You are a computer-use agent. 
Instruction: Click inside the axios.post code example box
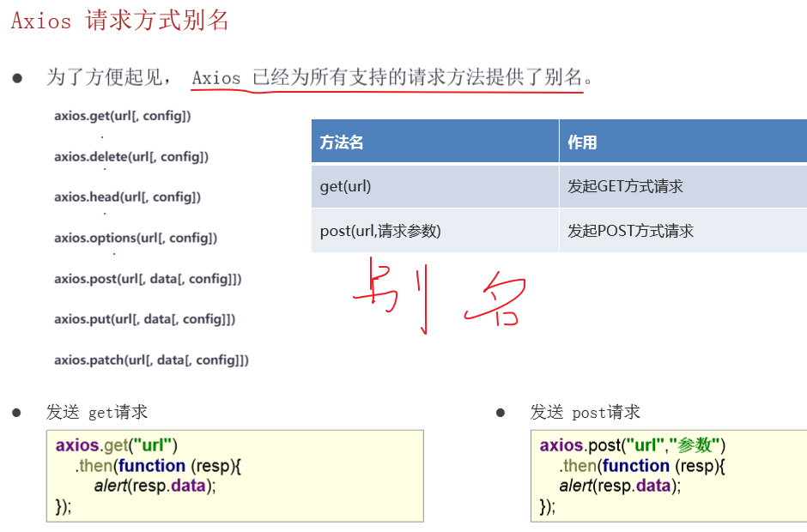(669, 475)
